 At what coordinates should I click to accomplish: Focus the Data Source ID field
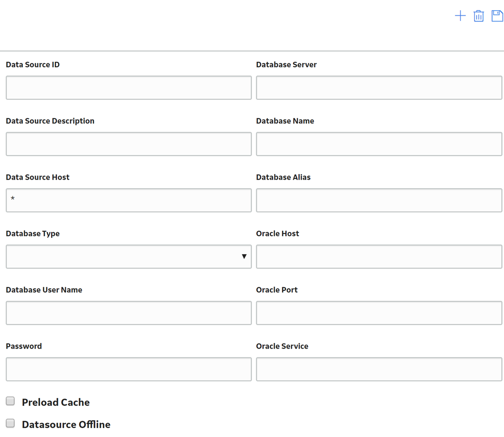coord(129,88)
